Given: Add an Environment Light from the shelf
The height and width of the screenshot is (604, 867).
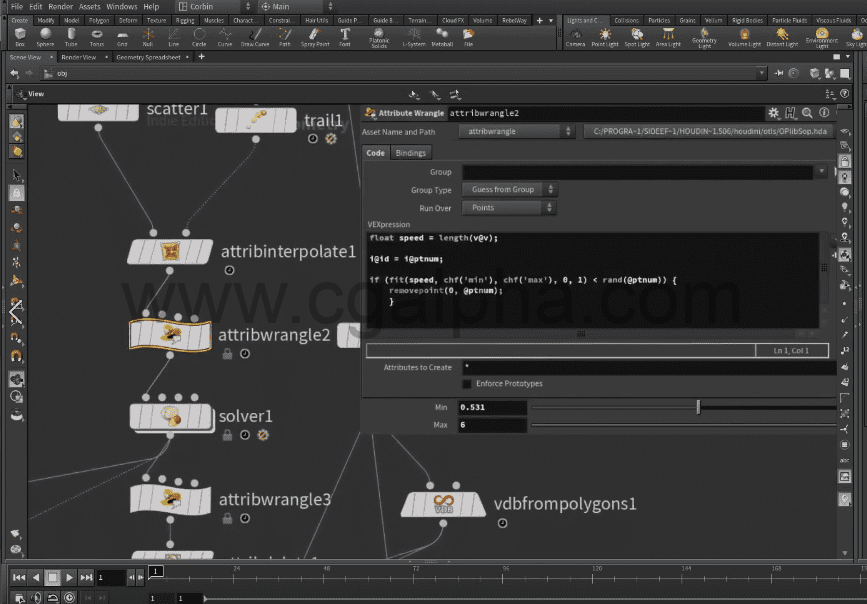Looking at the screenshot, I should pos(821,36).
